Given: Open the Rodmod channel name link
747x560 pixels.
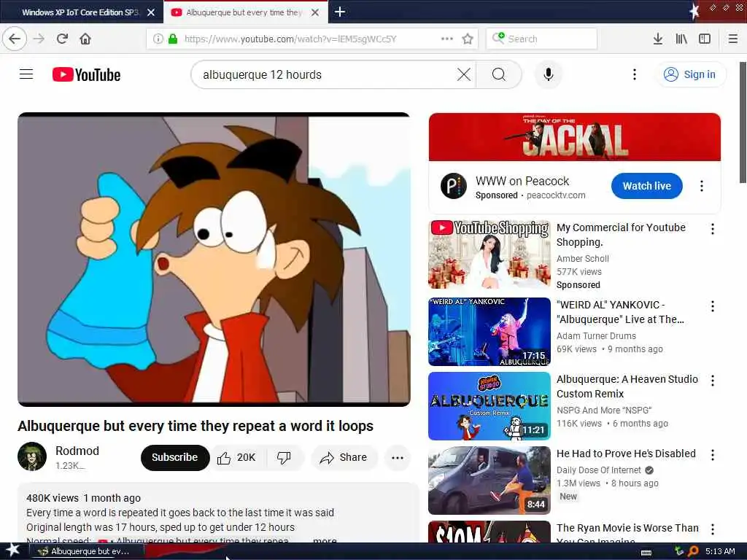Looking at the screenshot, I should point(77,451).
